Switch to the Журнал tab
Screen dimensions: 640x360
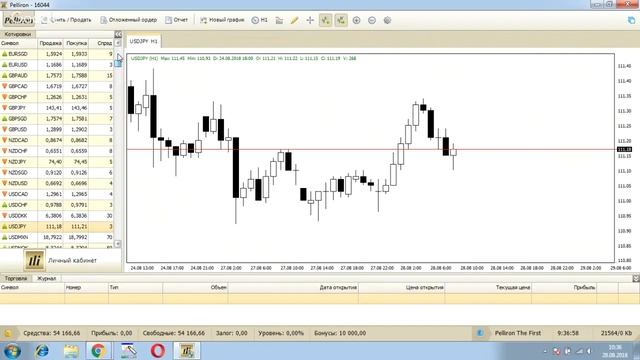[x=47, y=278]
